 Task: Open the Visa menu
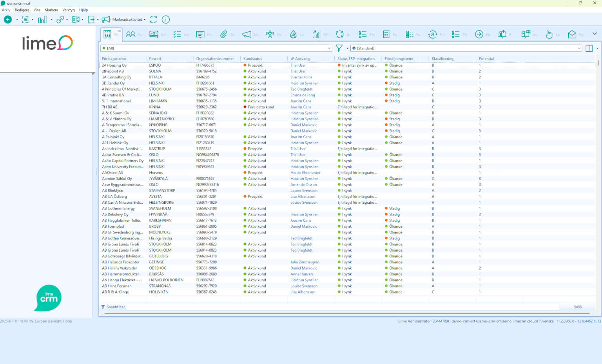tap(37, 10)
